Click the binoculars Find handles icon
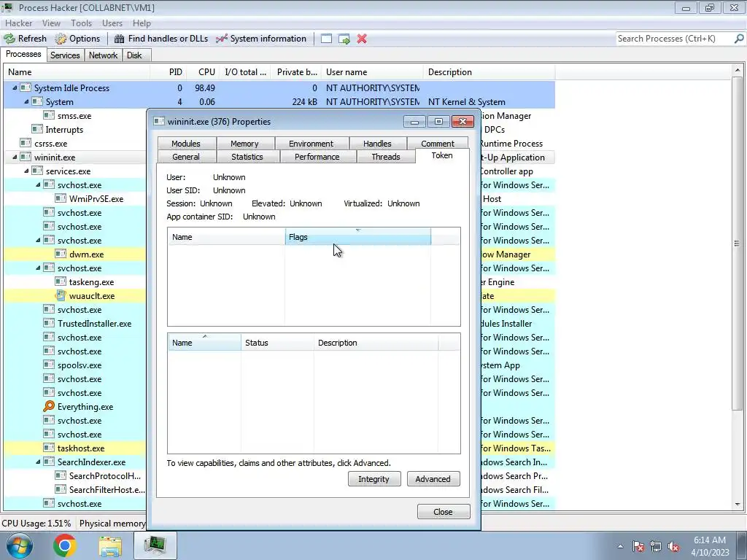Image resolution: width=747 pixels, height=560 pixels. click(119, 39)
